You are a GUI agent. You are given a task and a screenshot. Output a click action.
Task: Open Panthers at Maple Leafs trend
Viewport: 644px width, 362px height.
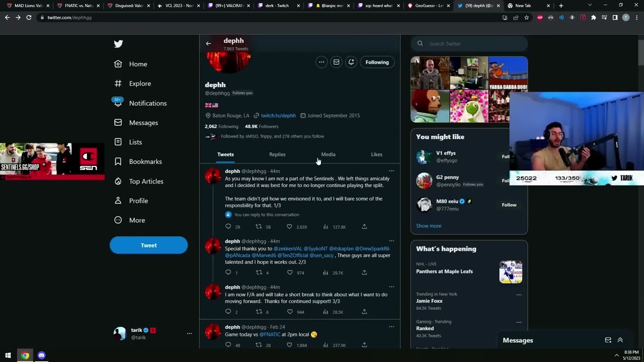pos(444,271)
